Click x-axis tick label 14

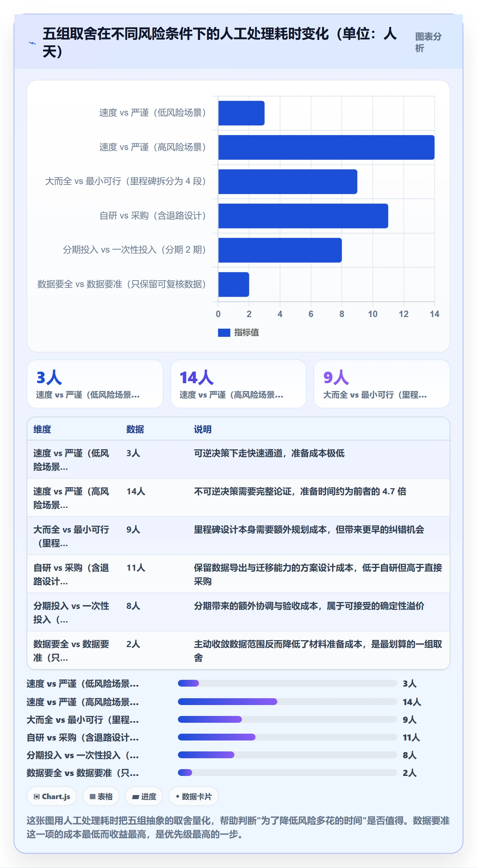pos(434,314)
